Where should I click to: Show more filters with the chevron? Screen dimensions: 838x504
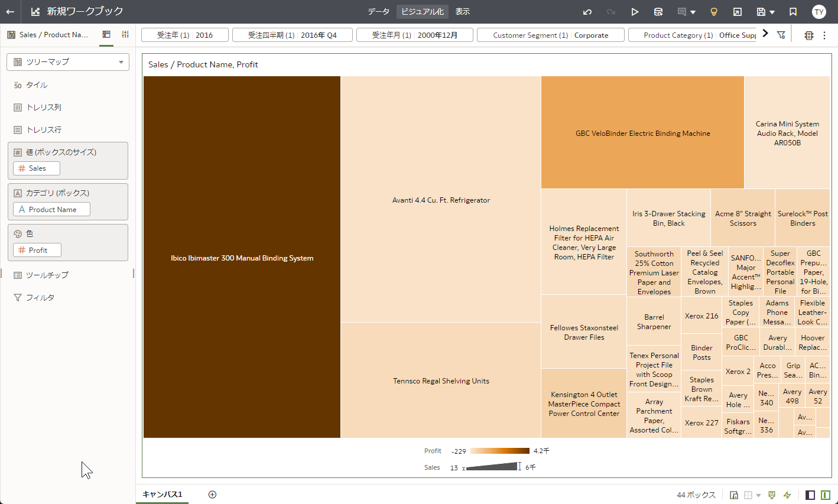coord(765,34)
